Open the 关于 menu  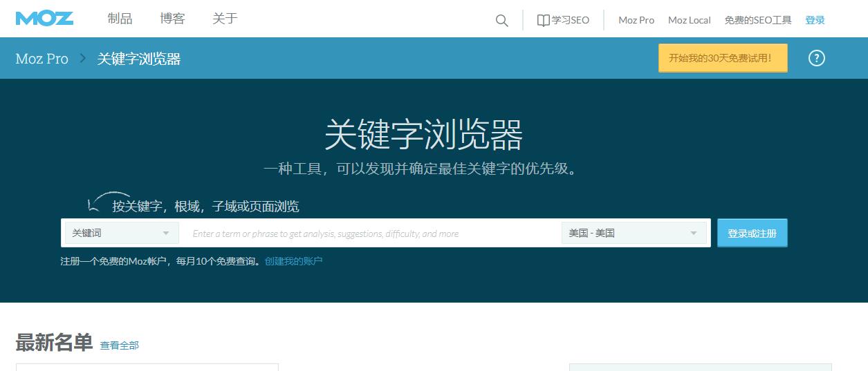tap(225, 19)
